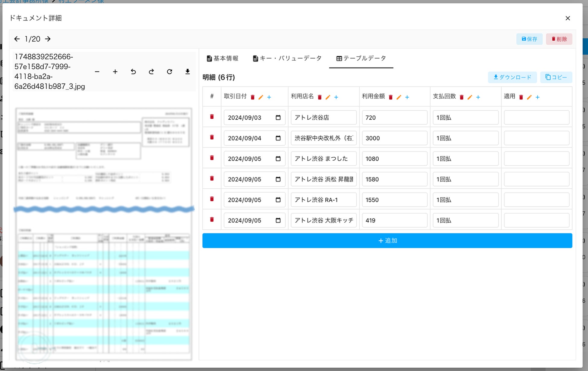Delete the 取引日付 column trash icon
This screenshot has width=588, height=371.
click(x=253, y=97)
